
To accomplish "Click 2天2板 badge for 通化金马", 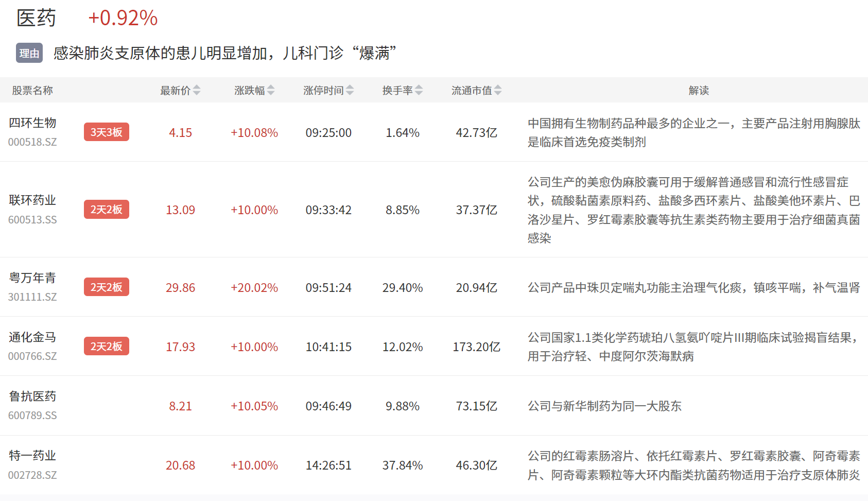I will pos(107,347).
